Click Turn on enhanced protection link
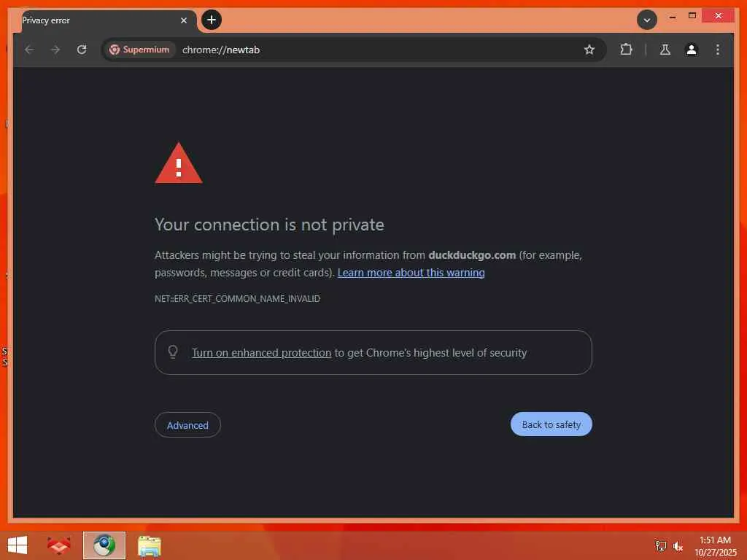 [x=262, y=353]
